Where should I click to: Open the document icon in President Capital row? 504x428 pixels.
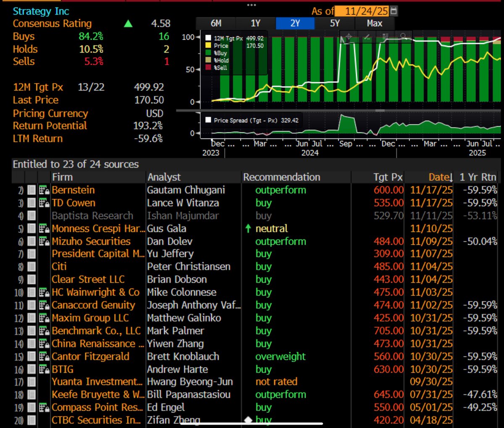[31, 254]
